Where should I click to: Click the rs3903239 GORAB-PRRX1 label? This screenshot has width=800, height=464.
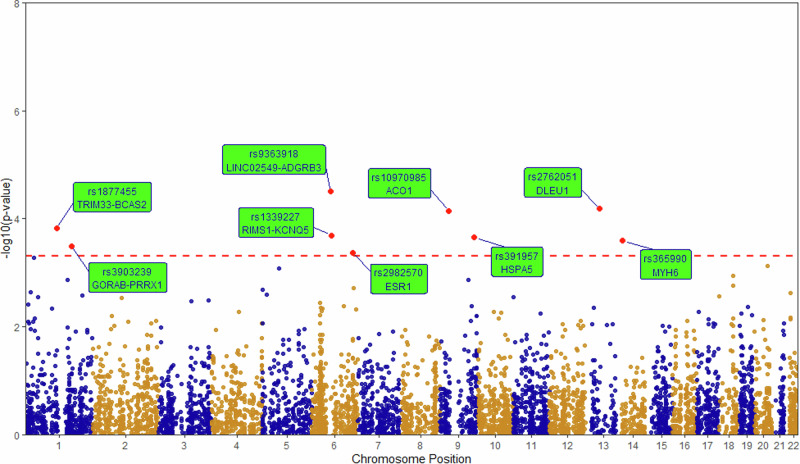[127, 278]
